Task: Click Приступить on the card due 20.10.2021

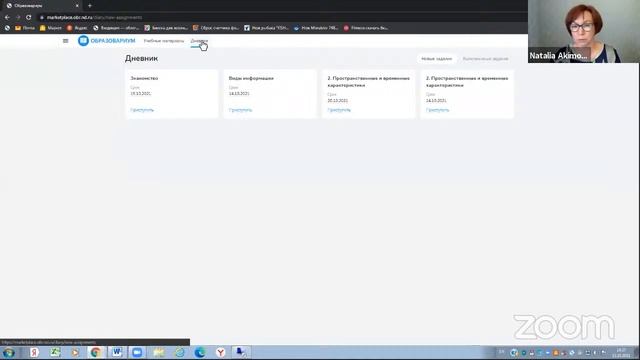Action: click(x=339, y=110)
